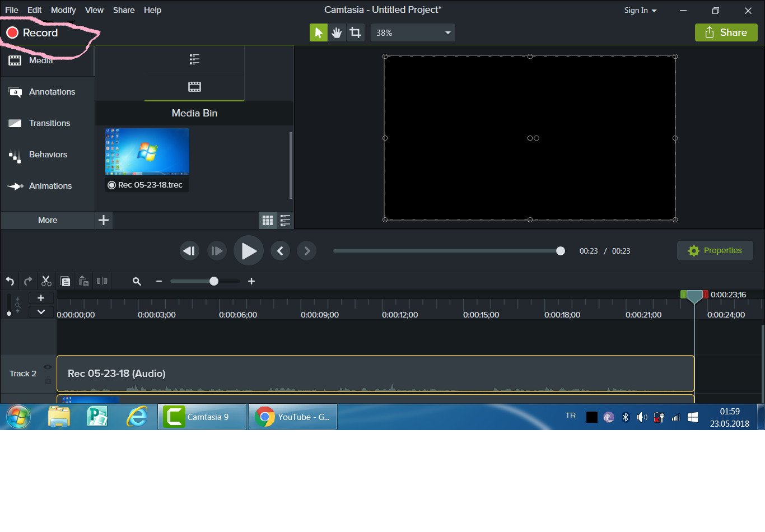Click the Camtasia 9 taskbar button
The image size is (765, 532).
[x=202, y=417]
